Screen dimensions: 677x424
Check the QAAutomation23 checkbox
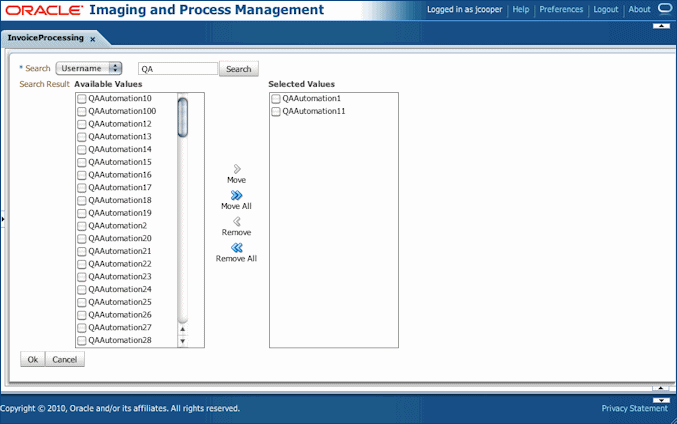pos(82,277)
